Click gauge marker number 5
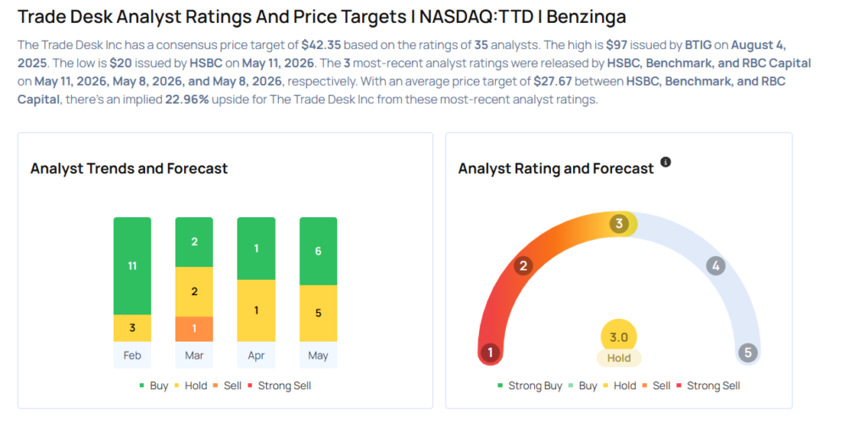 tap(748, 353)
